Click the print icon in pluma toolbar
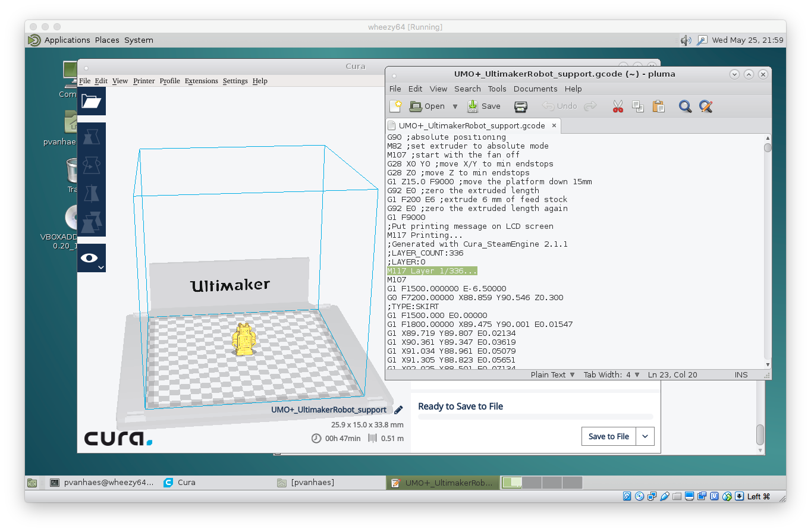The image size is (811, 532). (x=521, y=106)
